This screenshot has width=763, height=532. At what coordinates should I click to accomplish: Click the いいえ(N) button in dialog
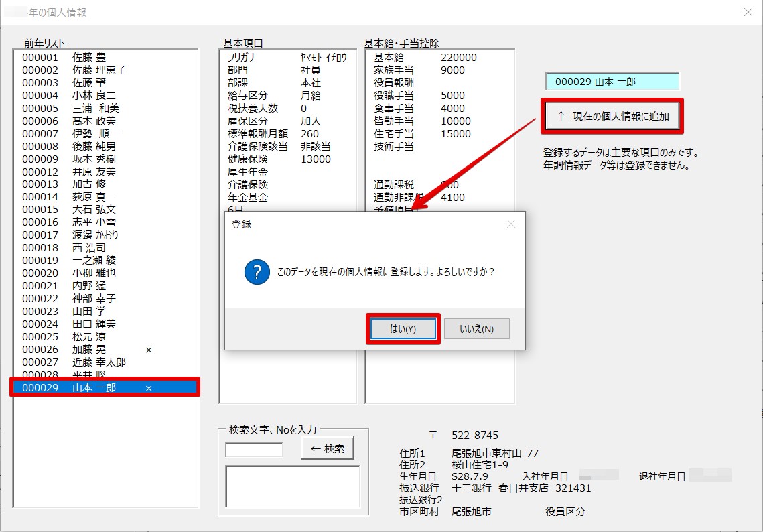[x=476, y=329]
